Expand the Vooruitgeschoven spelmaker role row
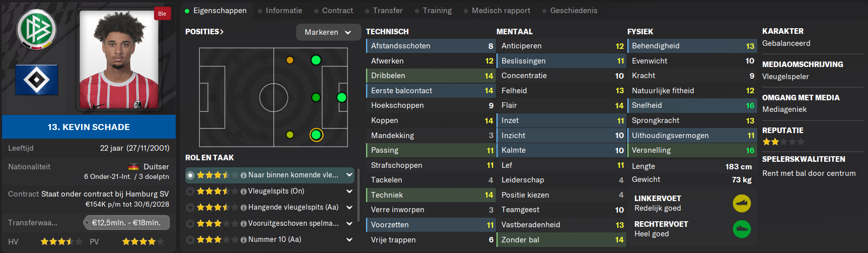The image size is (868, 253). [349, 224]
